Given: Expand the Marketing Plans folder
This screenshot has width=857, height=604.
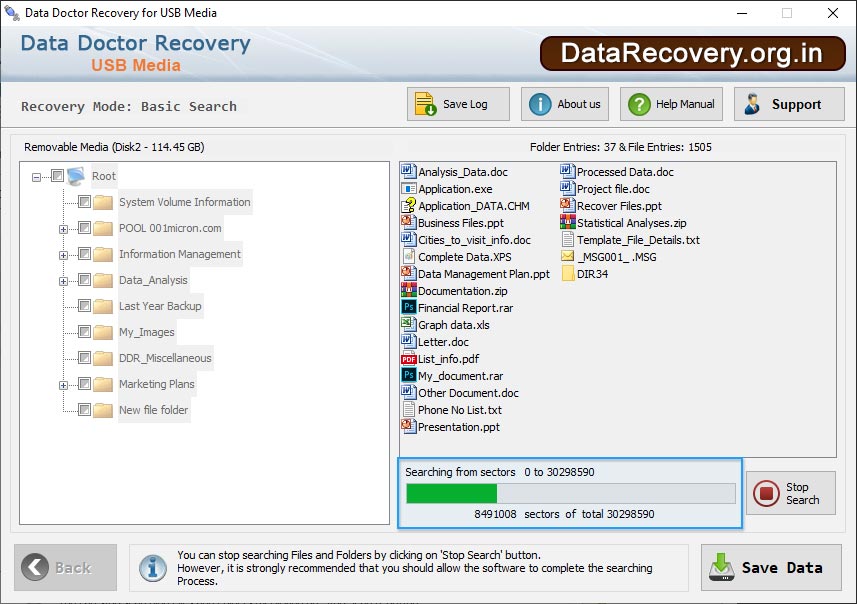Looking at the screenshot, I should pos(63,385).
